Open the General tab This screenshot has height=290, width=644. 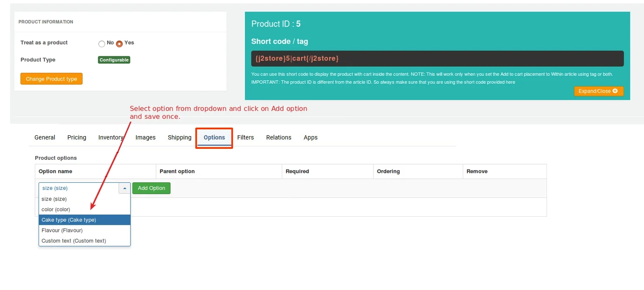(x=45, y=137)
